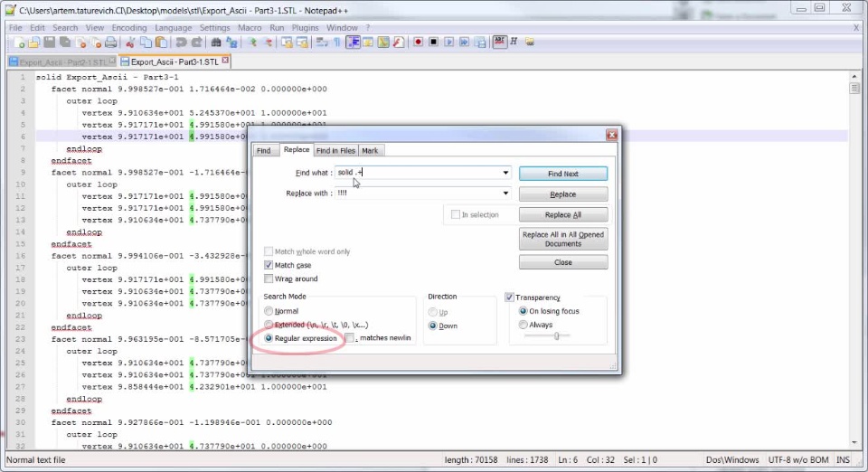Toggle Show All Characters pilcrow icon
Image resolution: width=868 pixels, height=472 pixels.
pos(336,42)
